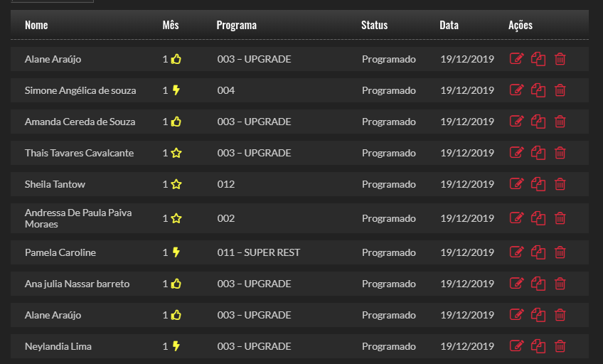
Task: Click the thumbs-up icon for Amanda Cereda
Action: click(x=176, y=122)
